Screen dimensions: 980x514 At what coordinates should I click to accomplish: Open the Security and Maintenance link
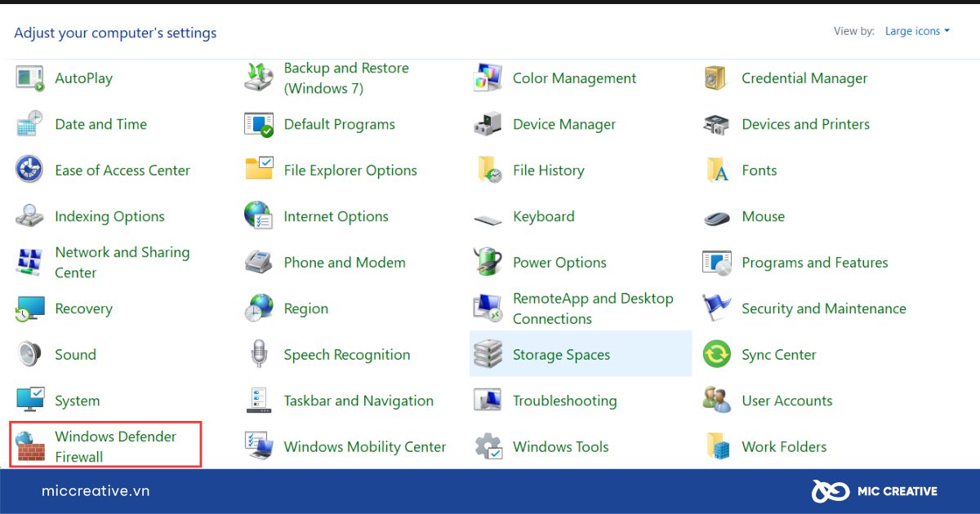823,308
